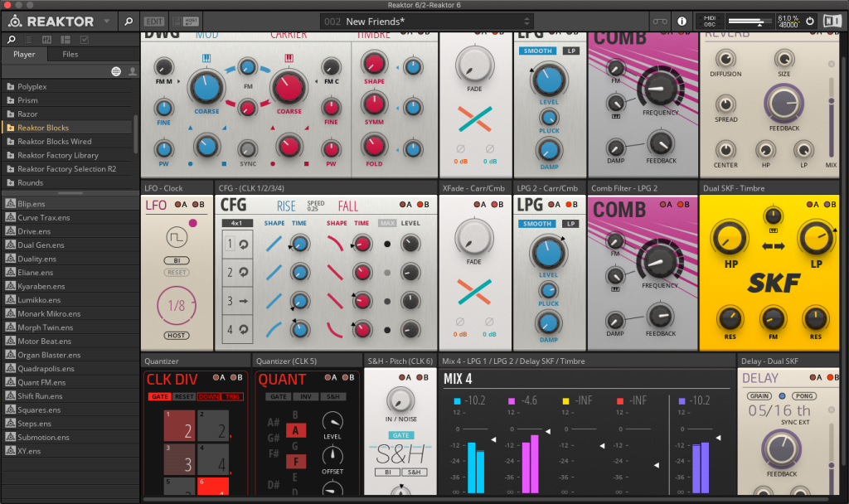Toggle the LFO BI bipolar switch
Image resolution: width=849 pixels, height=504 pixels.
(177, 260)
